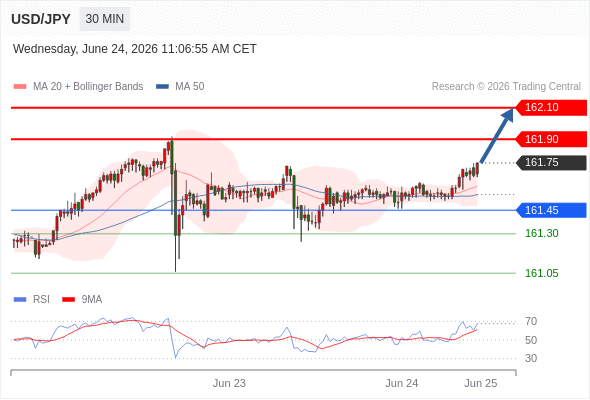Click the Jun 24 date axis label
This screenshot has width=590, height=400.
[401, 383]
